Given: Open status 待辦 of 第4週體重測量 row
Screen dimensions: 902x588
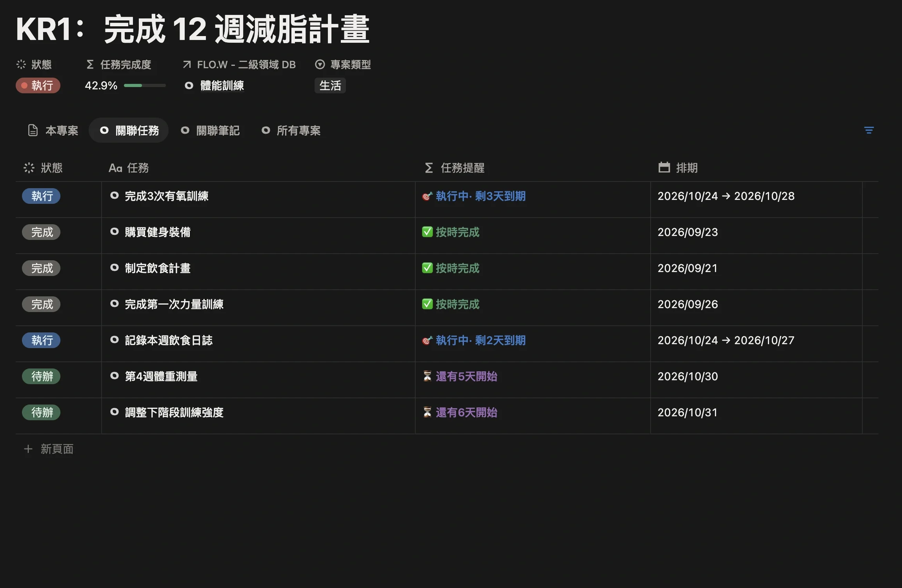Looking at the screenshot, I should click(x=41, y=376).
